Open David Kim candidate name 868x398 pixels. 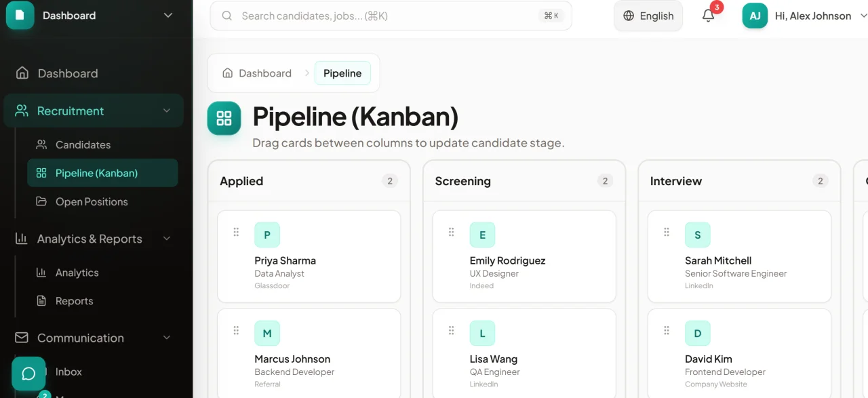(709, 359)
